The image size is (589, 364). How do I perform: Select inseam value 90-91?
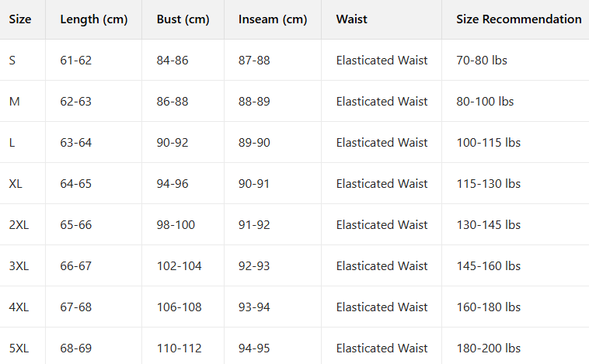(254, 183)
